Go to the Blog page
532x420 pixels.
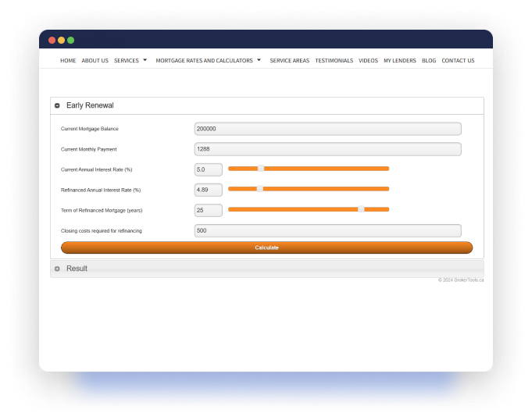(429, 60)
